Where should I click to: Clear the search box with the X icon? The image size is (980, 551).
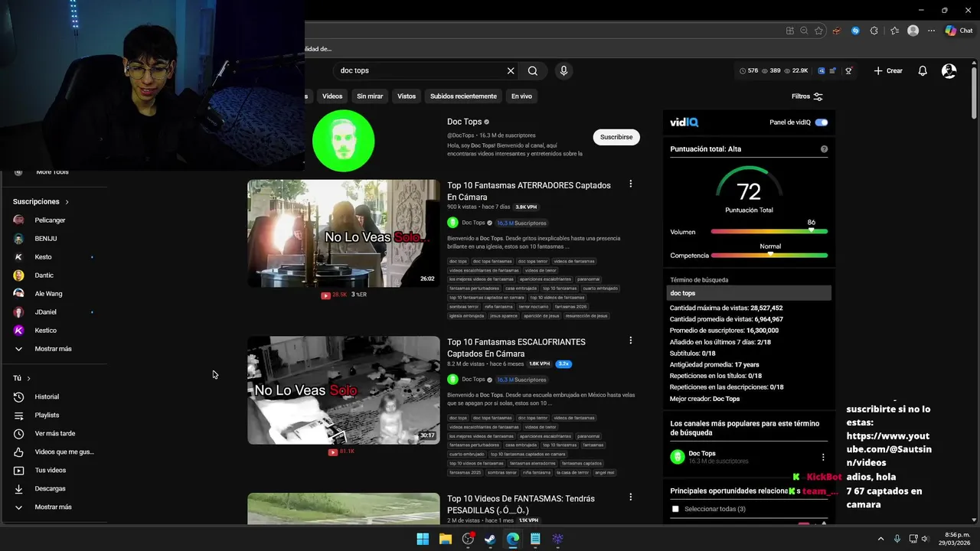point(511,70)
